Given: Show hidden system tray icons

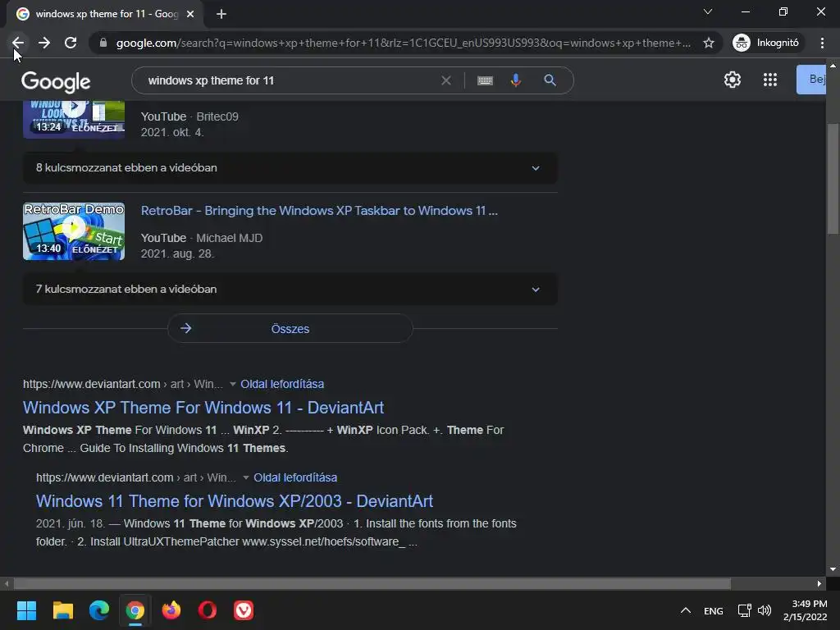Looking at the screenshot, I should tap(685, 610).
